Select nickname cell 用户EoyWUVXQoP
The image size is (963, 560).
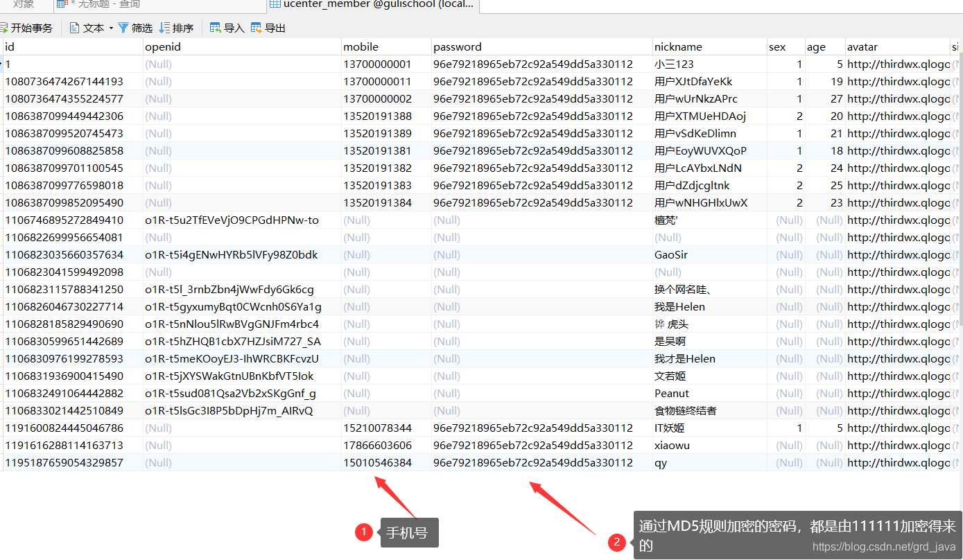(x=709, y=151)
